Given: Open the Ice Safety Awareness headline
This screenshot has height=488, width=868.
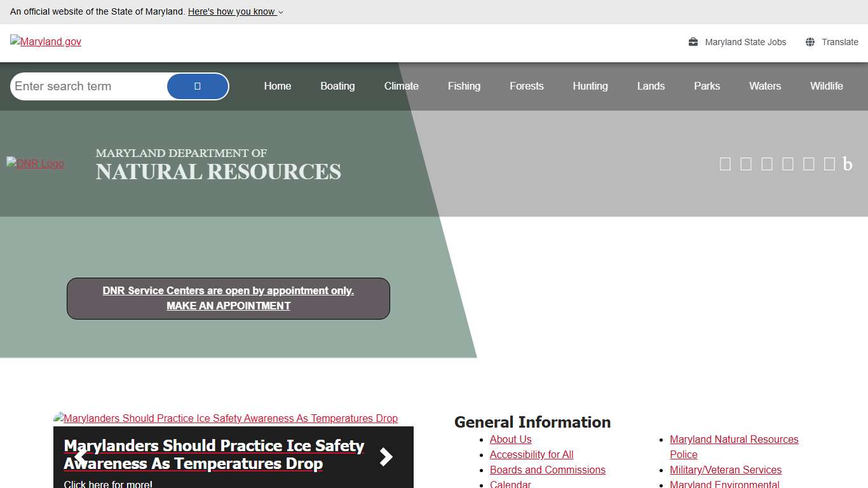Looking at the screenshot, I should click(x=214, y=454).
